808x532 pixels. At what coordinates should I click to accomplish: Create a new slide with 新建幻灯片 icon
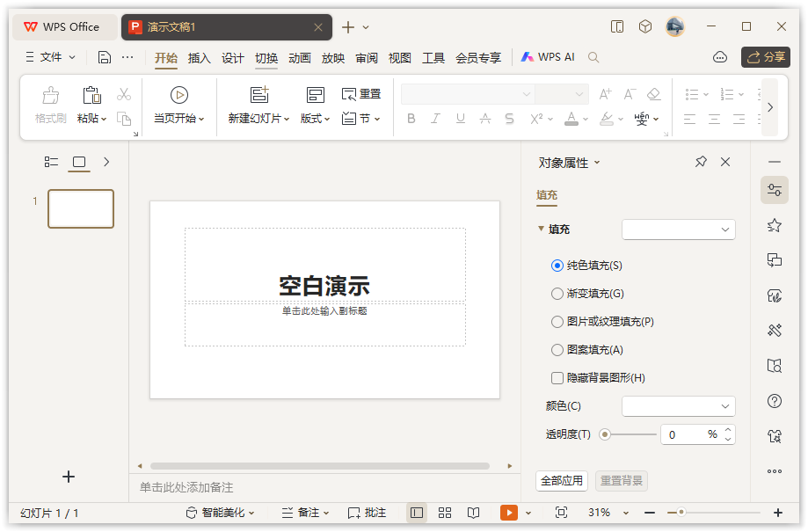click(x=258, y=93)
